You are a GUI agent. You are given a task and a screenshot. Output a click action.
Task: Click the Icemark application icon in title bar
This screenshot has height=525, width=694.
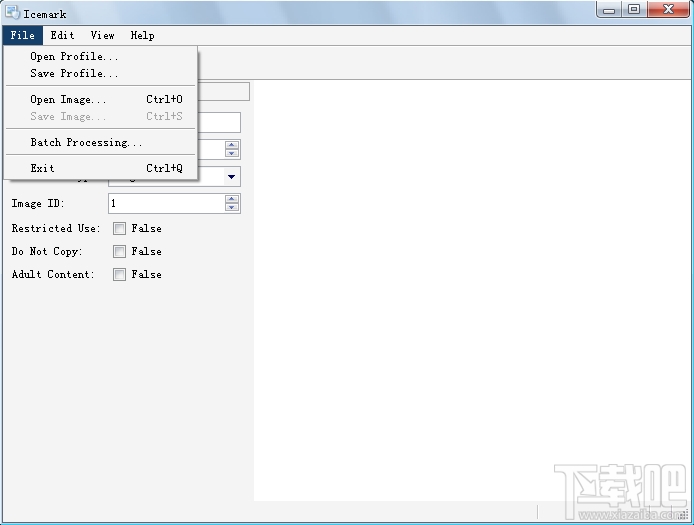click(12, 12)
